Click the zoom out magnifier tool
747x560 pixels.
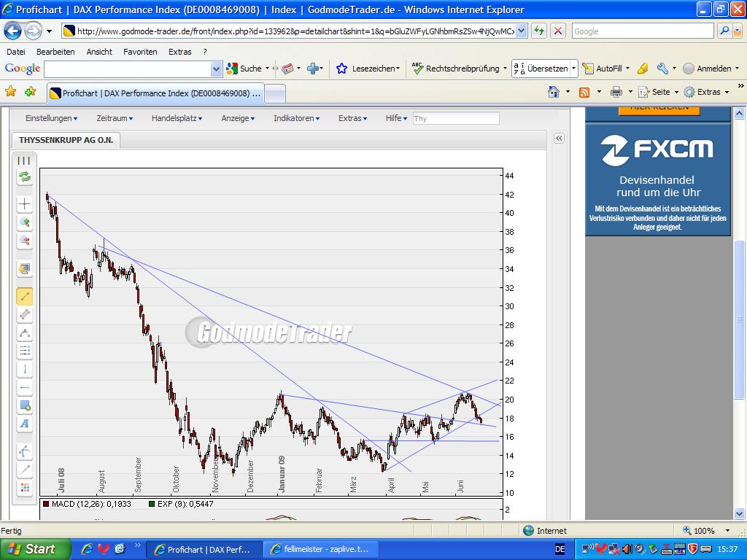[25, 241]
